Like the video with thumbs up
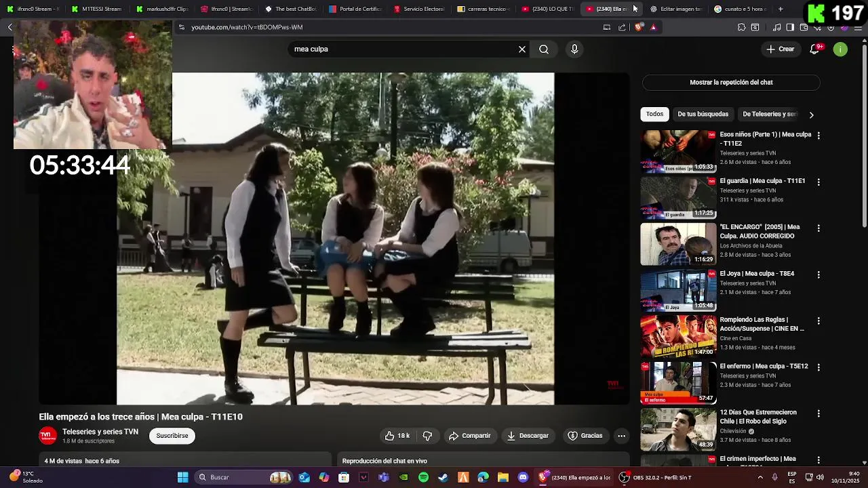 (x=397, y=436)
